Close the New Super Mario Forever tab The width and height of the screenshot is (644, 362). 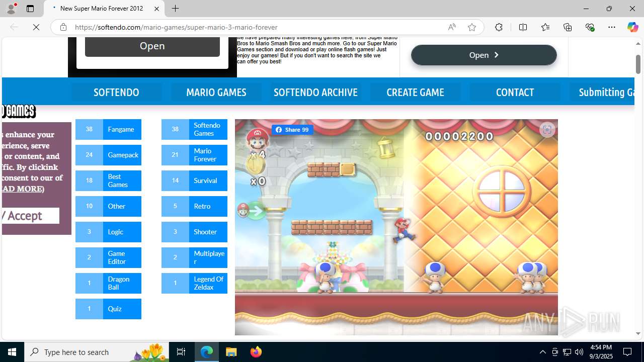pyautogui.click(x=156, y=9)
